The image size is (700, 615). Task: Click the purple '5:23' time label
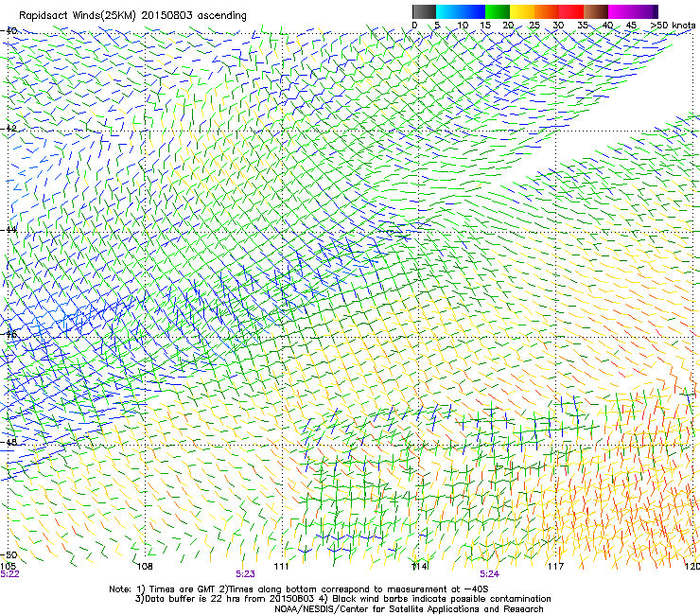point(246,574)
